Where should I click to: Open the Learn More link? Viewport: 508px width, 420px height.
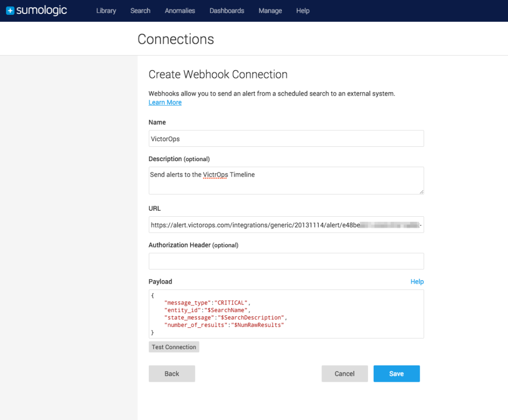[165, 102]
